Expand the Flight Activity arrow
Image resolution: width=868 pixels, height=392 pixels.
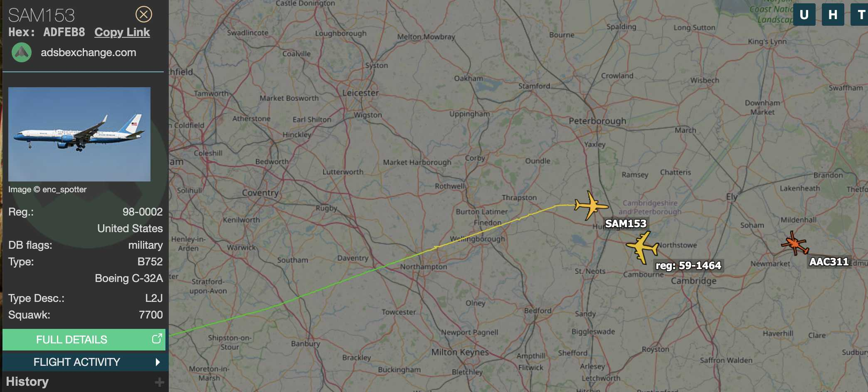pos(158,362)
